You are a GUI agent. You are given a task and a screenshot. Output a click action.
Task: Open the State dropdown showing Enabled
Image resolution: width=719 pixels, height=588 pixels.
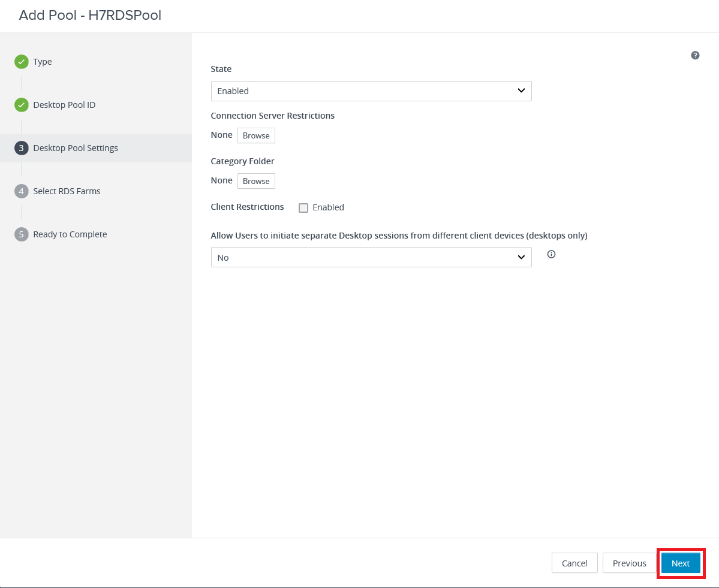coord(371,91)
